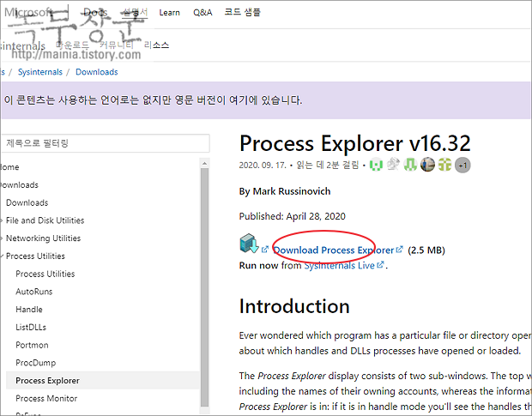
Task: Click external link icon left of Download link
Action: 265,250
